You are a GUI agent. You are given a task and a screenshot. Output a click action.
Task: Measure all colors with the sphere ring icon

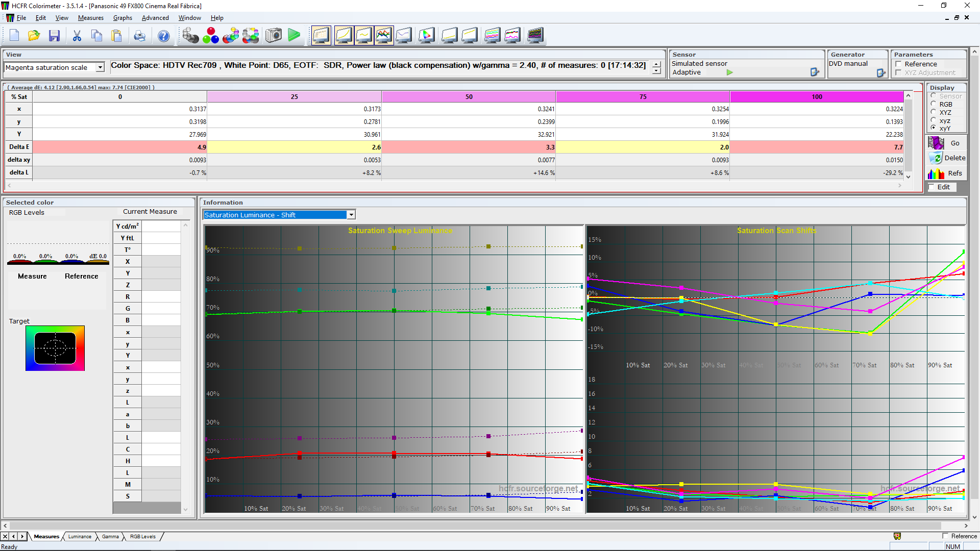pos(251,35)
